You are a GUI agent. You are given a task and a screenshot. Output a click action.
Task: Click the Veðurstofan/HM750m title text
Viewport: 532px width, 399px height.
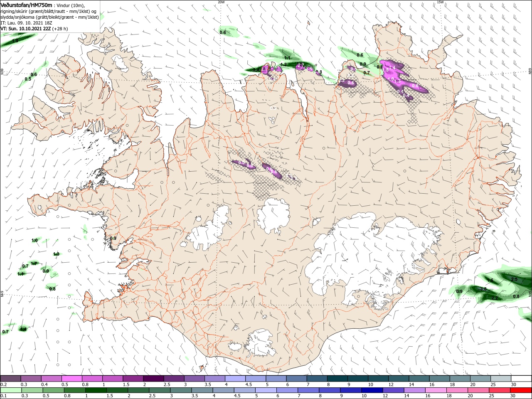click(27, 5)
